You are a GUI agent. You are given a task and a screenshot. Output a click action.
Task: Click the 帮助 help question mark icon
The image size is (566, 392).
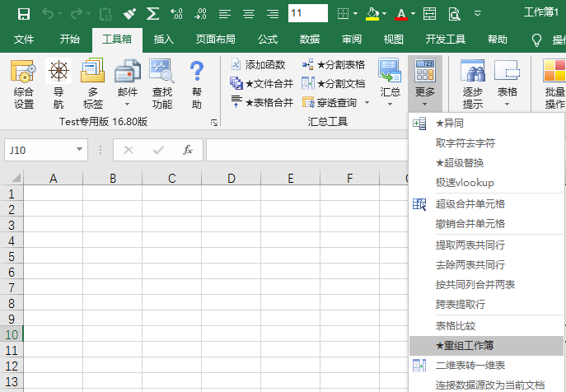[x=196, y=85]
